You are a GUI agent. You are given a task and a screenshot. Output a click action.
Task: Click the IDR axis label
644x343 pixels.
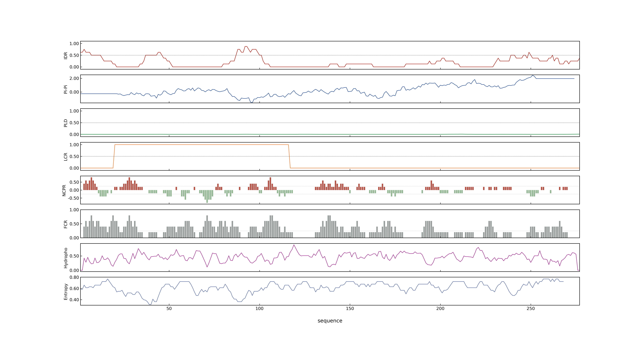[66, 55]
